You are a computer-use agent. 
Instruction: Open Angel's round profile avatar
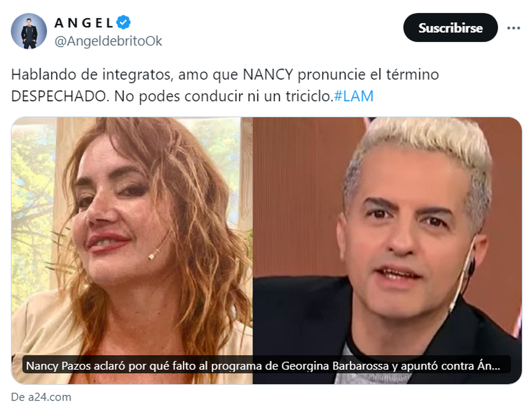coord(29,31)
